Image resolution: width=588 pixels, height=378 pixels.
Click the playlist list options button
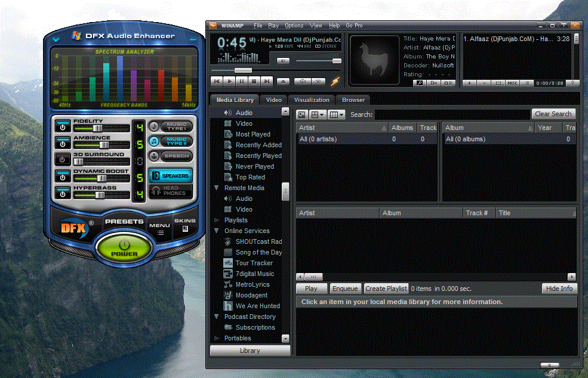click(527, 83)
